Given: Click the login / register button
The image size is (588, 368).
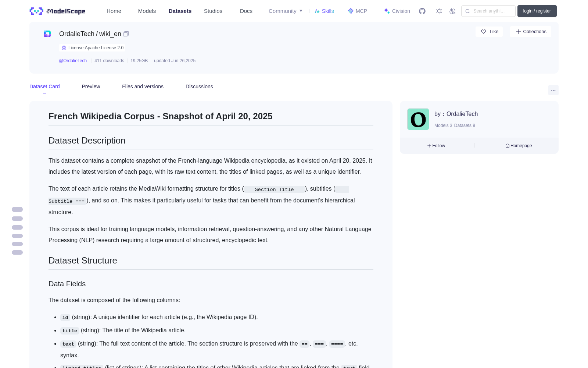Looking at the screenshot, I should coord(537,11).
